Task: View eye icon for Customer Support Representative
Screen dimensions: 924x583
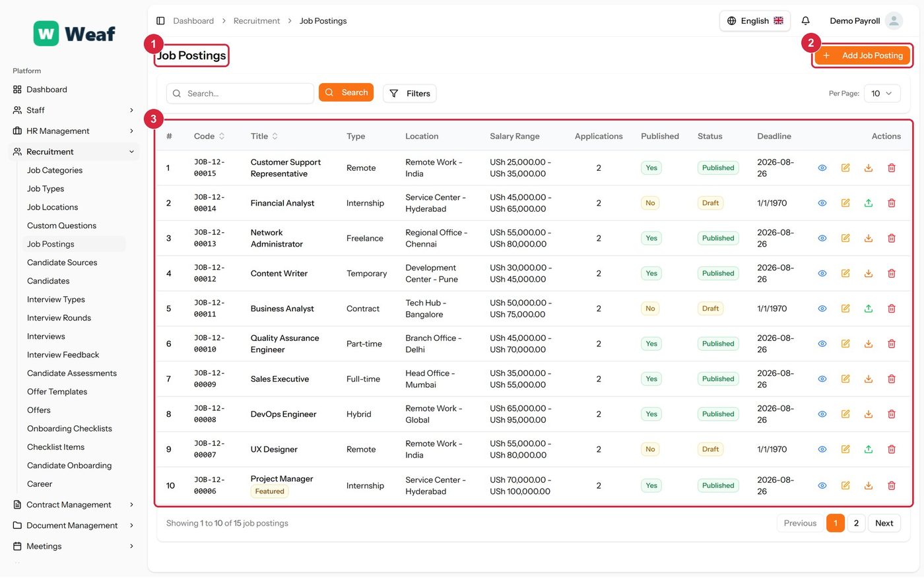Action: [822, 168]
